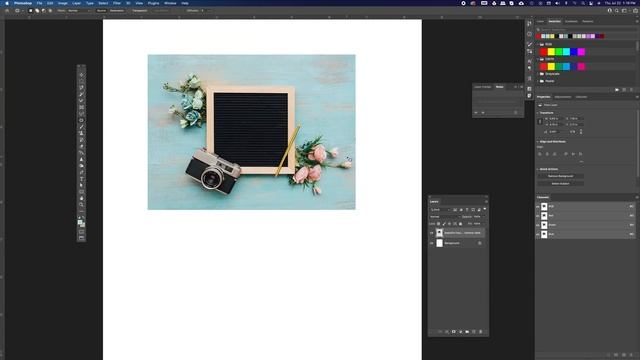The height and width of the screenshot is (360, 640).
Task: Hide the smart object layer via eye icon
Action: click(x=431, y=233)
